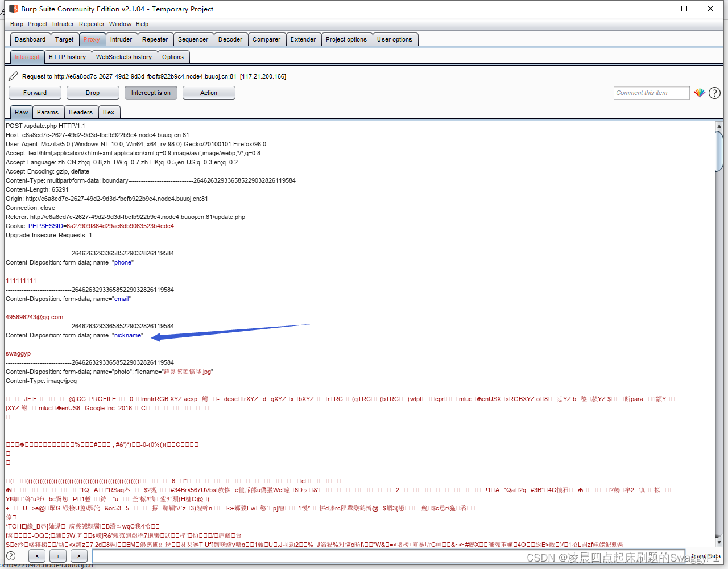Open the Comparer tab
Screen dimensions: 728x569
pos(267,39)
